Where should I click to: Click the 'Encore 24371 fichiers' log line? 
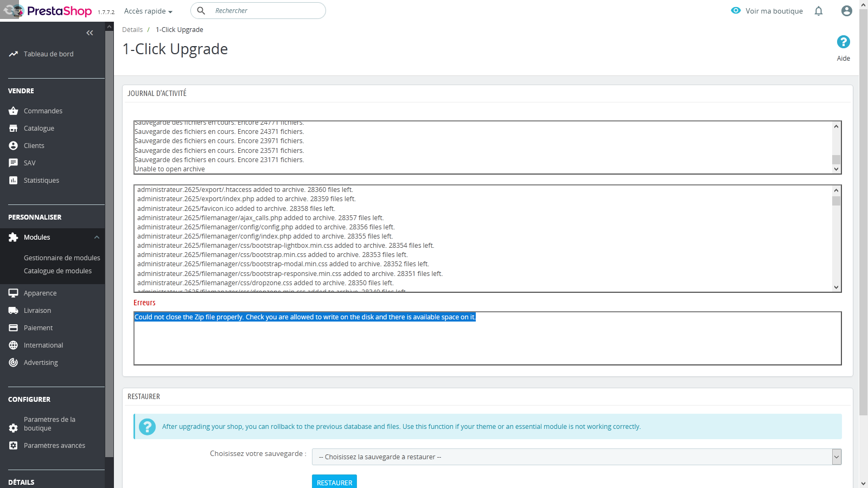[219, 132]
